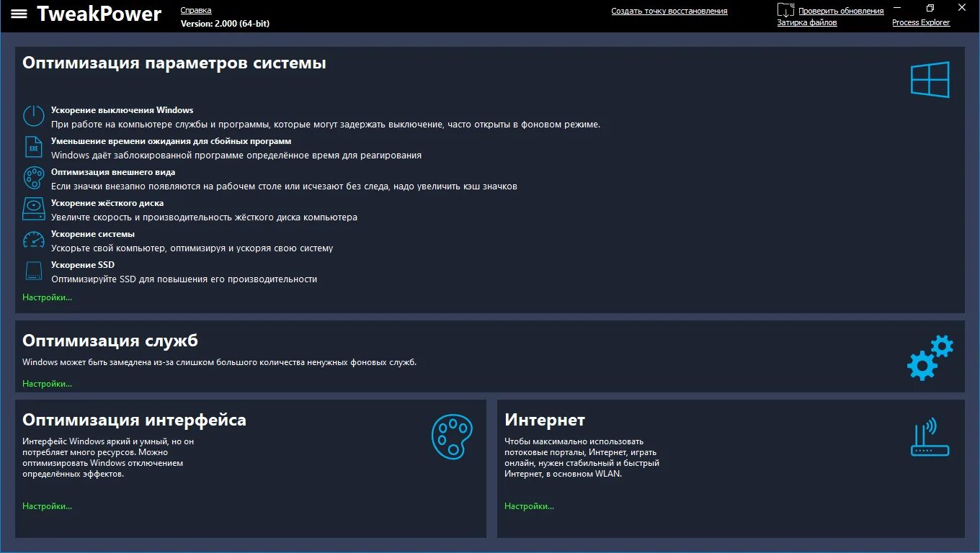
Task: Click the hard disk drive icon
Action: (34, 209)
